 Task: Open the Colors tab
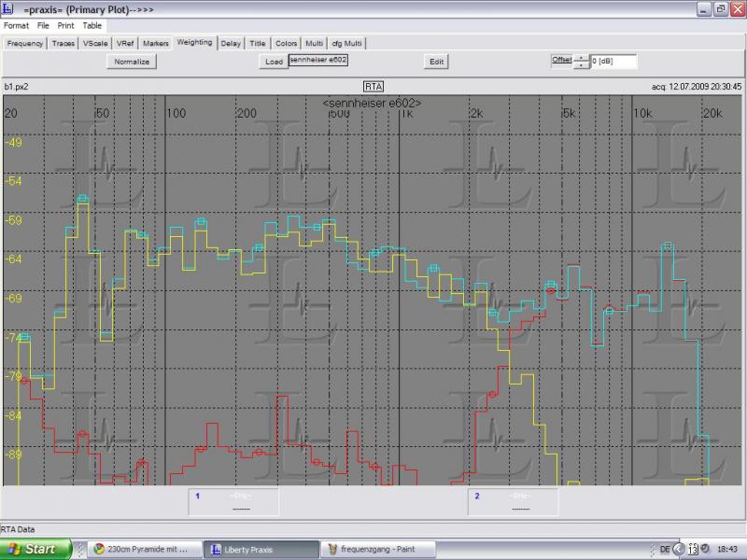pyautogui.click(x=286, y=43)
